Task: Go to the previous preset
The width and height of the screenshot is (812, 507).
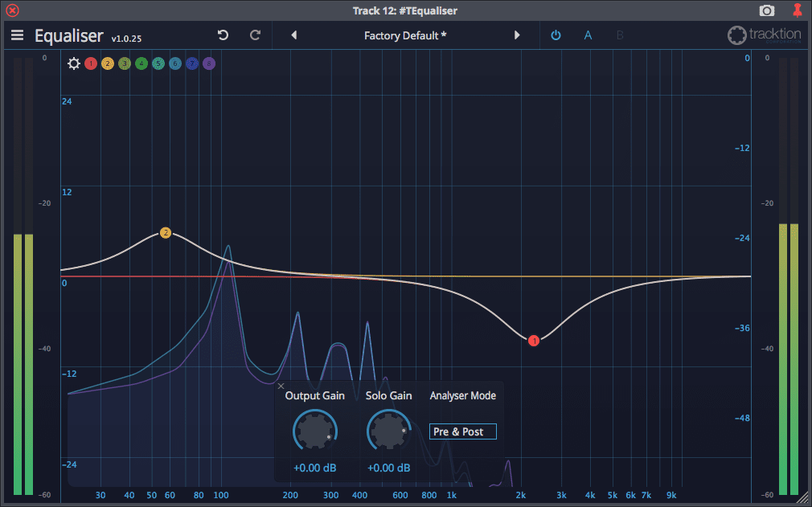Action: click(293, 35)
